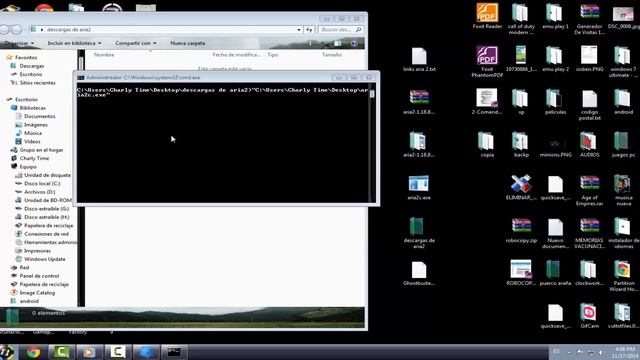The height and width of the screenshot is (360, 640).
Task: Select puerco araña desktop folder
Action: (x=555, y=273)
